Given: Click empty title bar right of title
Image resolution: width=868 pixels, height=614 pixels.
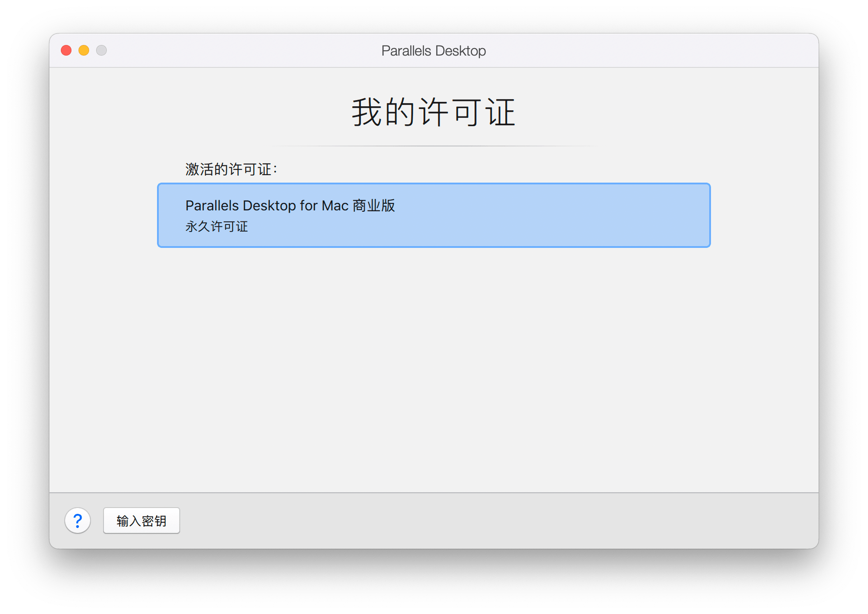Looking at the screenshot, I should (x=652, y=50).
